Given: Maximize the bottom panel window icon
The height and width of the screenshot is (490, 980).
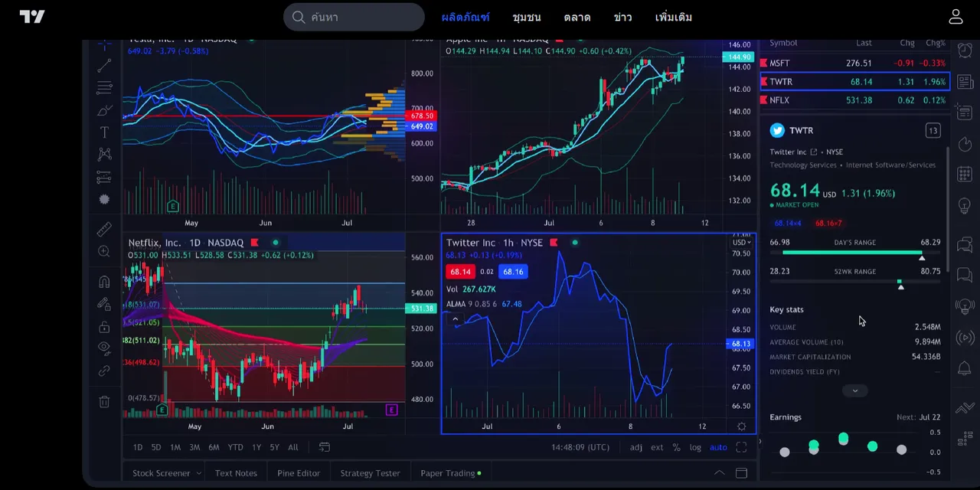Looking at the screenshot, I should 741,473.
